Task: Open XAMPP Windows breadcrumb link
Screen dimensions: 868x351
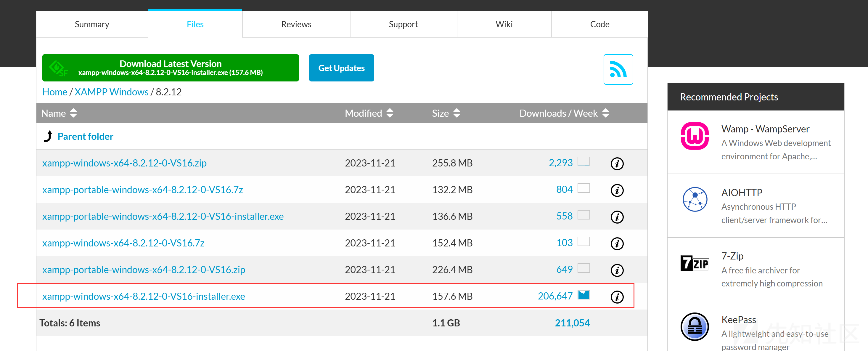Action: click(111, 92)
